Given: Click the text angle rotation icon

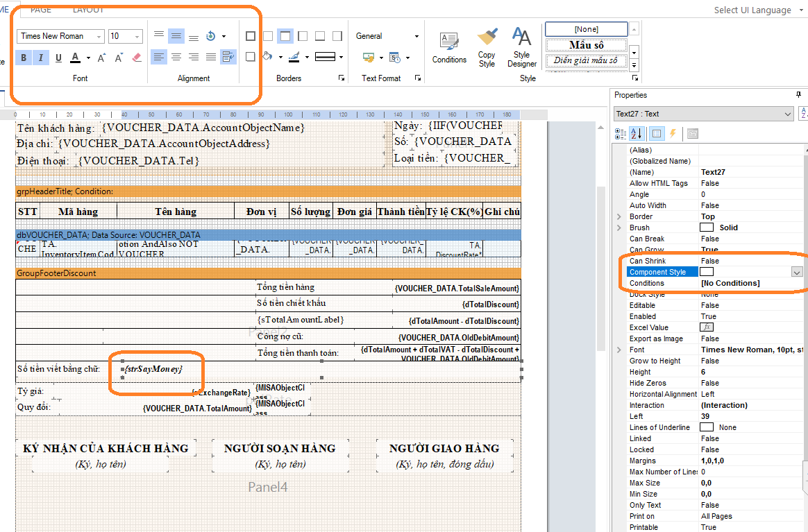Looking at the screenshot, I should 210,35.
